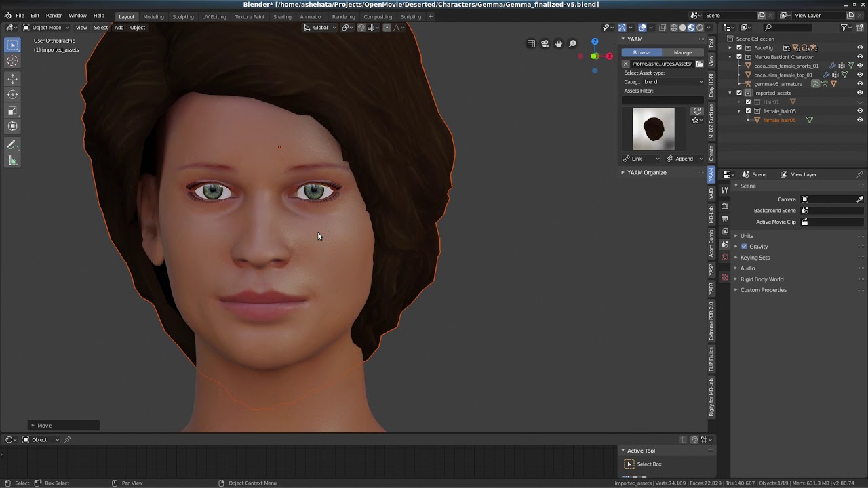
Task: Select solid viewport shading sphere
Action: [683, 28]
